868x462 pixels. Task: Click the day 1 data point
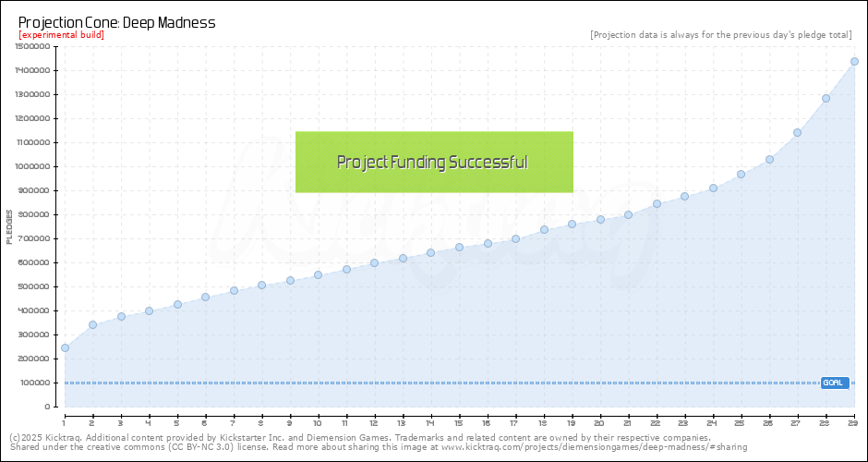click(x=65, y=347)
